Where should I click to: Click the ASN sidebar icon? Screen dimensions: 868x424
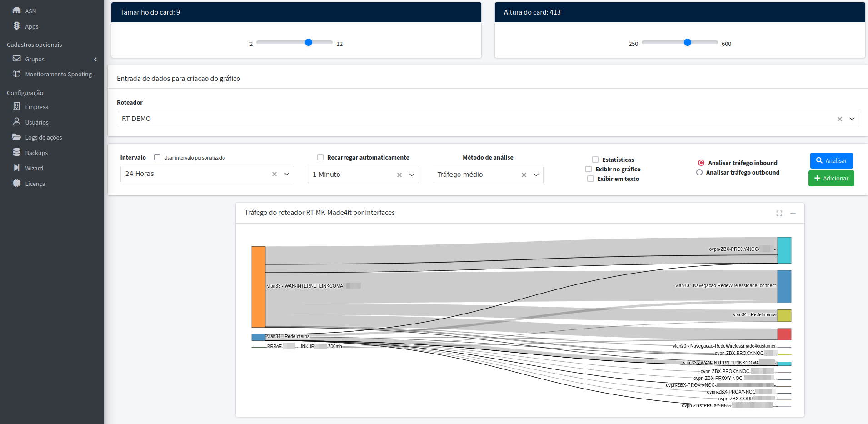17,10
